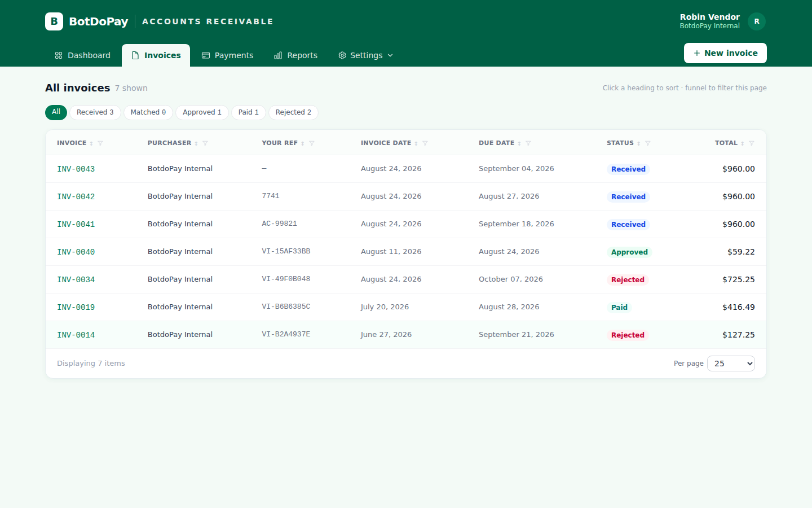This screenshot has width=812, height=508.
Task: Sort using the Invoice Date column arrows
Action: click(416, 143)
